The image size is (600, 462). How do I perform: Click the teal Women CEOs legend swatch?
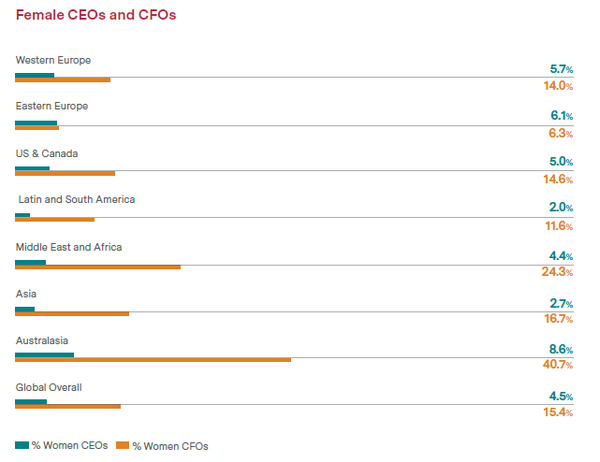point(22,444)
